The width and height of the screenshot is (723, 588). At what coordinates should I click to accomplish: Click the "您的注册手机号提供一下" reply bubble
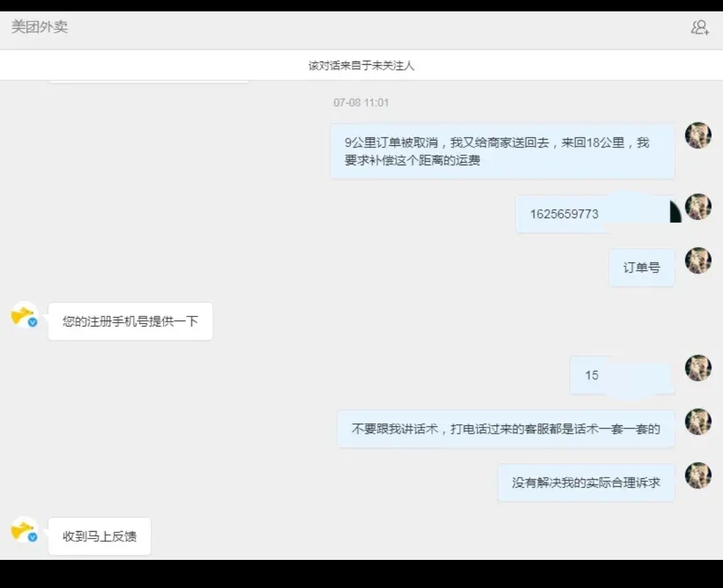pos(130,321)
